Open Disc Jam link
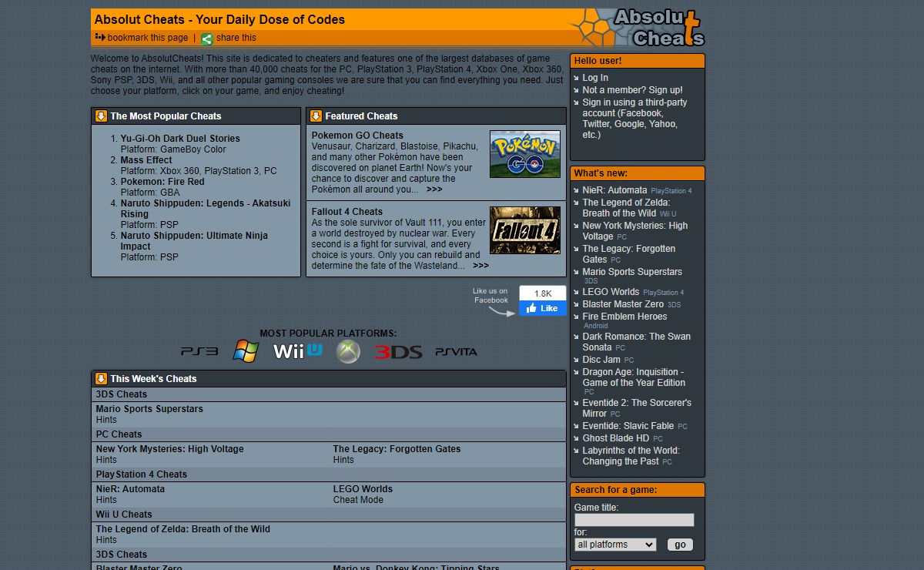This screenshot has height=570, width=924. (601, 360)
